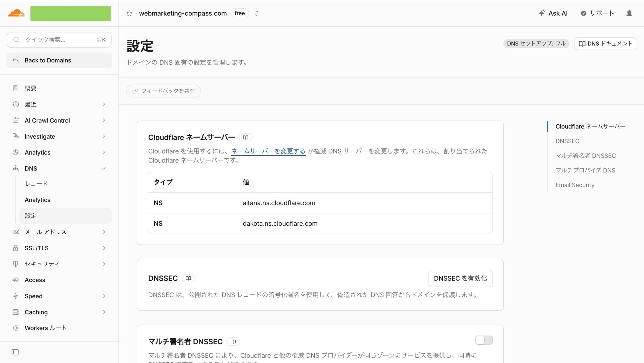
Task: Jump to マルチプロバイダ DNS in outline
Action: [x=585, y=170]
